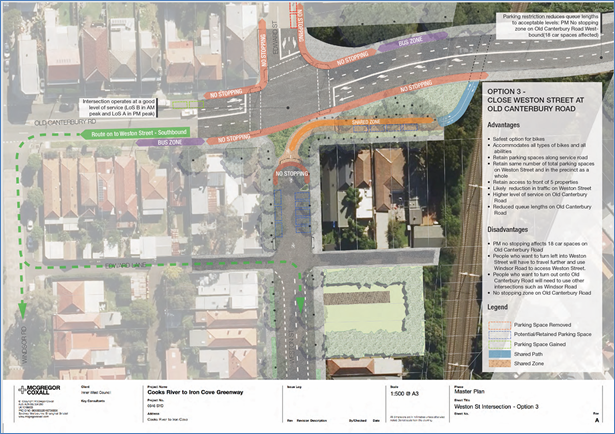615x434 pixels.
Task: Click 'Retain parking spaces along service road' bullet
Action: point(538,157)
